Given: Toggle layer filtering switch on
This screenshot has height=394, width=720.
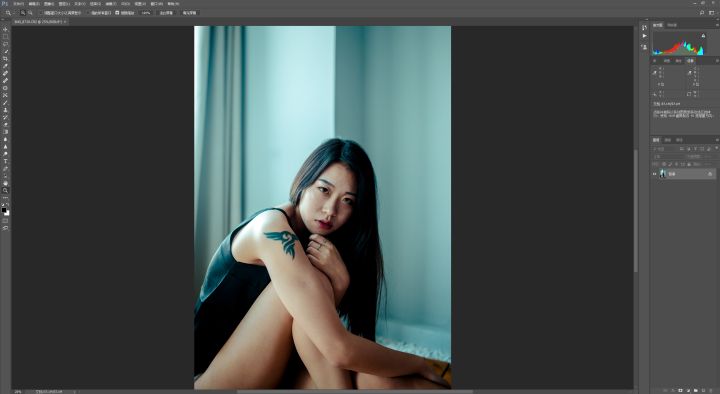Looking at the screenshot, I should (x=716, y=148).
